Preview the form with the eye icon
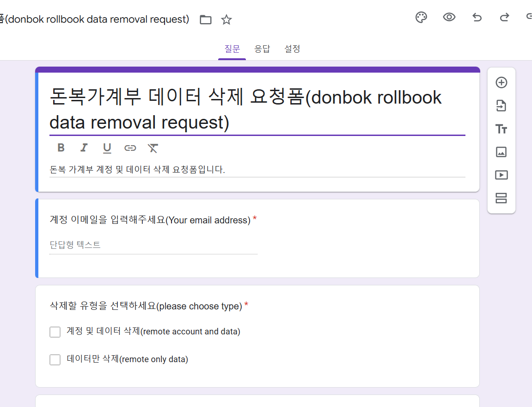532x407 pixels. tap(449, 17)
